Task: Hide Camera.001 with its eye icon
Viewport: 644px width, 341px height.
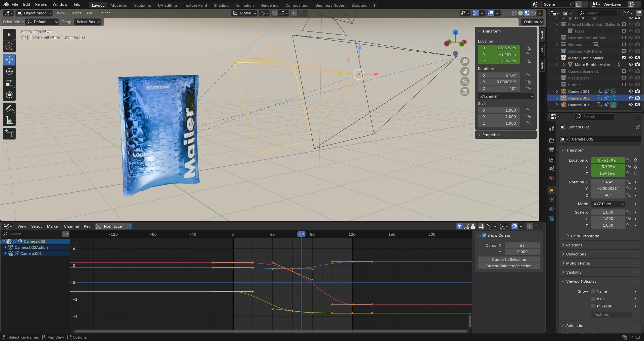Action: (630, 91)
